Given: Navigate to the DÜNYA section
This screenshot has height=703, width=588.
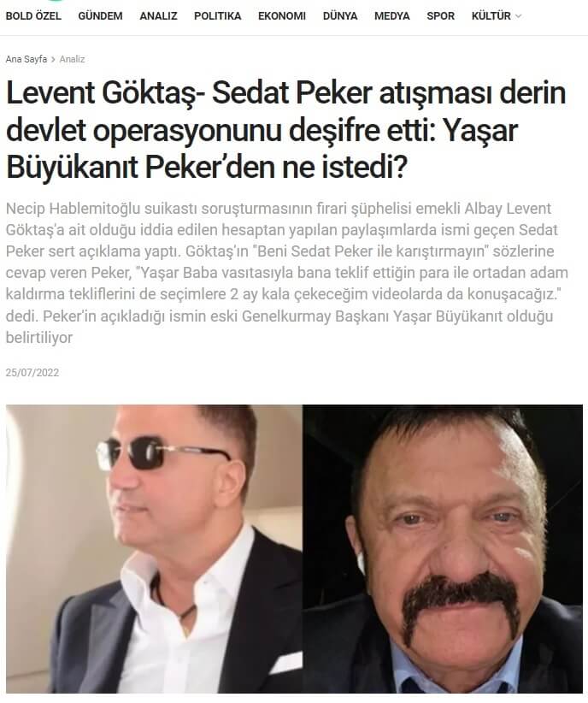Looking at the screenshot, I should pyautogui.click(x=340, y=16).
